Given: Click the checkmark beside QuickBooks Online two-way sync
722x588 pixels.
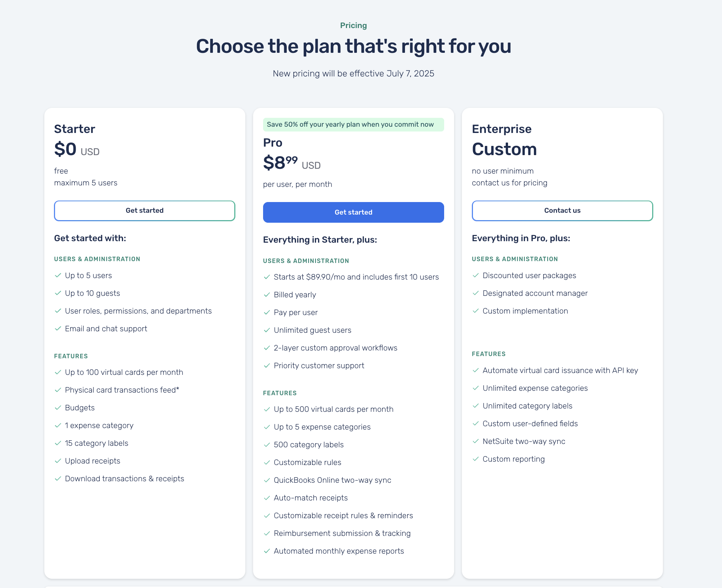Looking at the screenshot, I should [x=267, y=480].
